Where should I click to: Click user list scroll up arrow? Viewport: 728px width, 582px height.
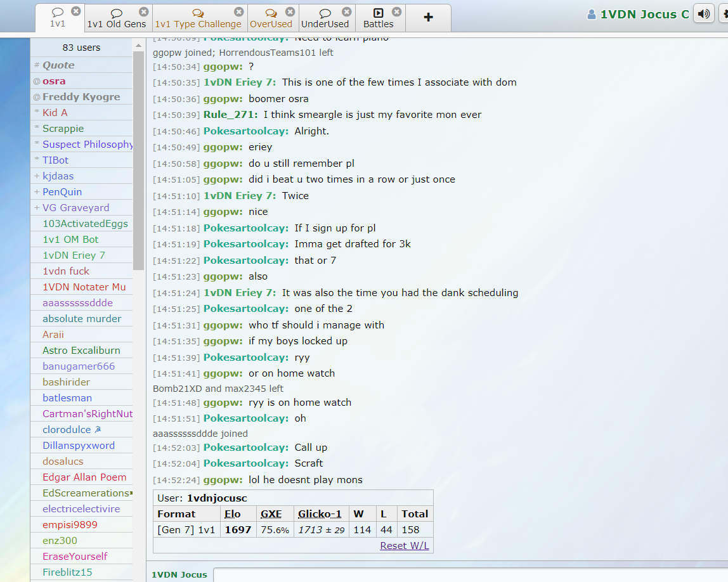click(138, 46)
